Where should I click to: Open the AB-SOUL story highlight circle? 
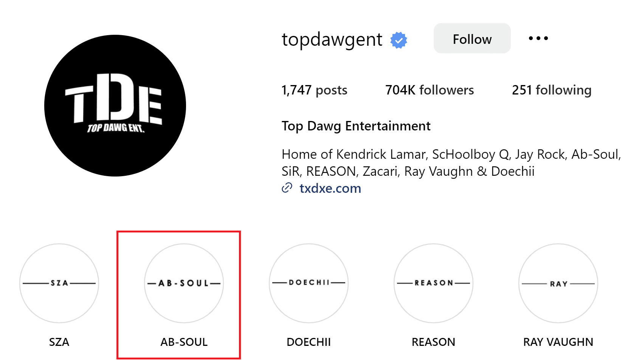tap(184, 283)
